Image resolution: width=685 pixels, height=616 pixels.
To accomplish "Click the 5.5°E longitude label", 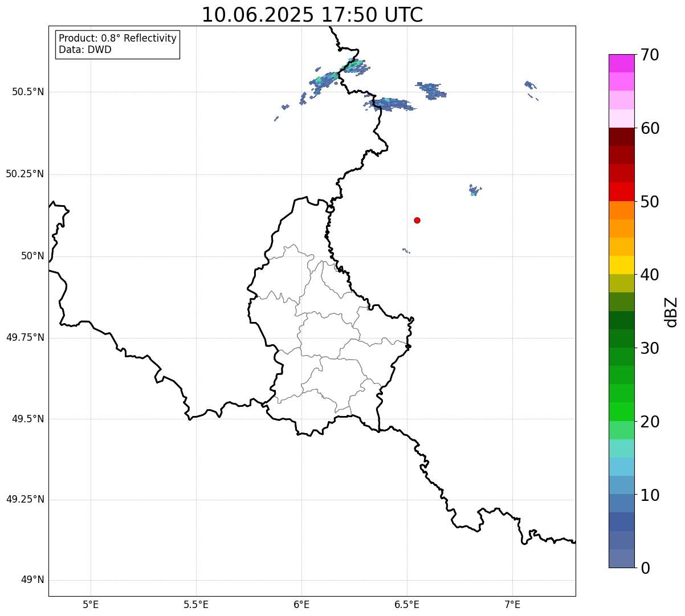I will coord(196,605).
